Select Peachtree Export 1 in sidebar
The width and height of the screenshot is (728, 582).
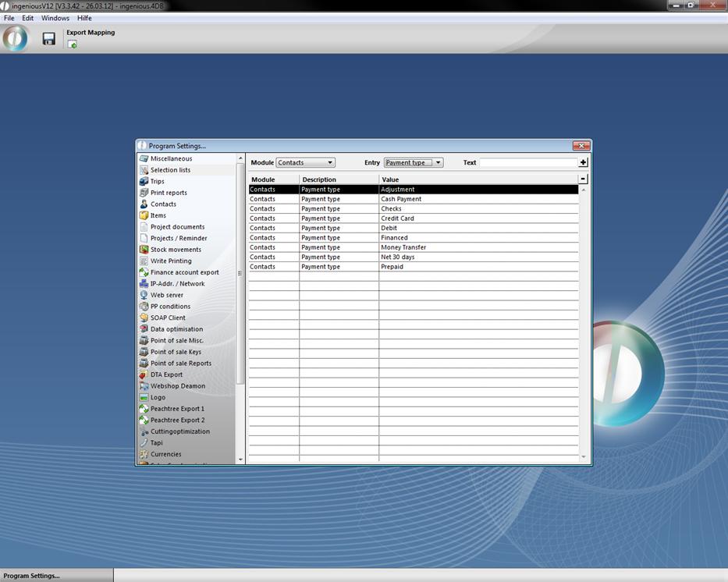[177, 409]
